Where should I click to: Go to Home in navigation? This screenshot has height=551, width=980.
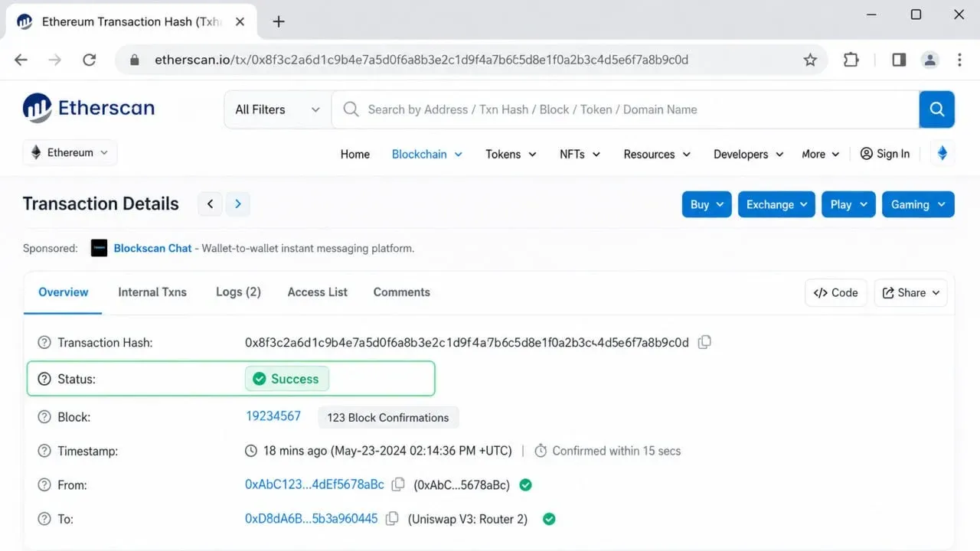pyautogui.click(x=355, y=154)
